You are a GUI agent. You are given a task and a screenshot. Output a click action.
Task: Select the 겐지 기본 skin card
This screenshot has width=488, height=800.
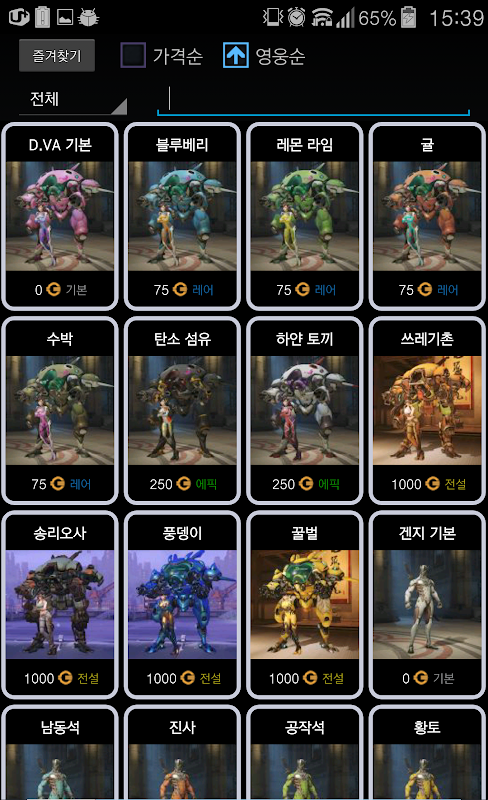tap(427, 605)
